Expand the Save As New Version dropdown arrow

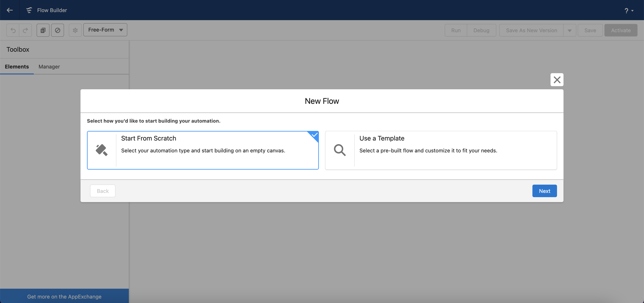pyautogui.click(x=570, y=30)
